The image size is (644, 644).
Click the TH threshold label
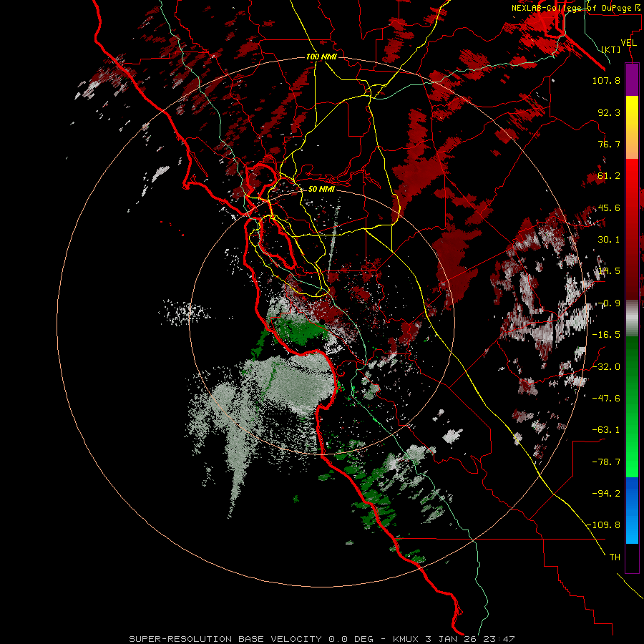(615, 557)
